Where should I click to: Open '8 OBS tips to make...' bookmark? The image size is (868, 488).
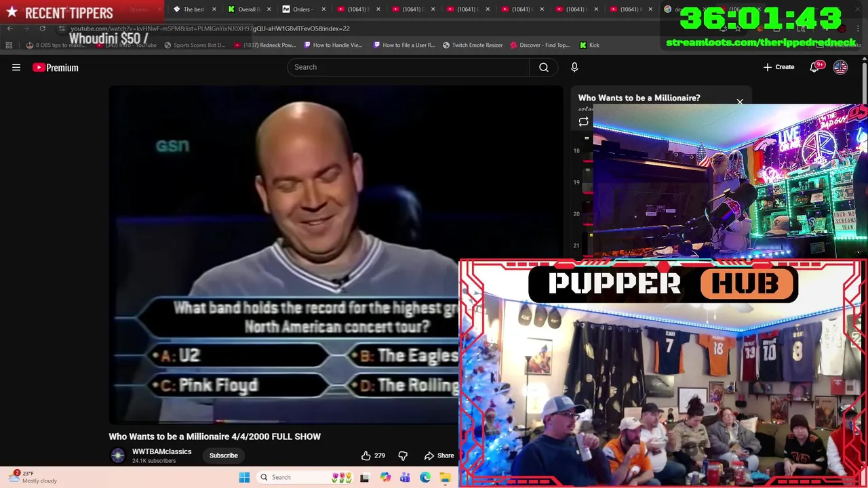tap(56, 45)
